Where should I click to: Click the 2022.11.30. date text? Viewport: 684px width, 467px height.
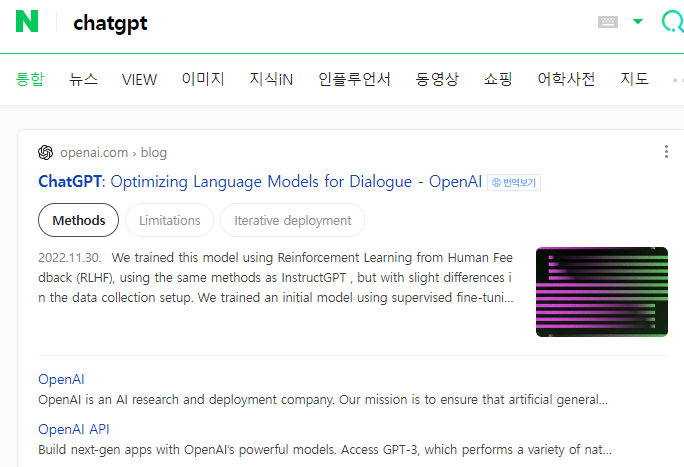tap(69, 258)
